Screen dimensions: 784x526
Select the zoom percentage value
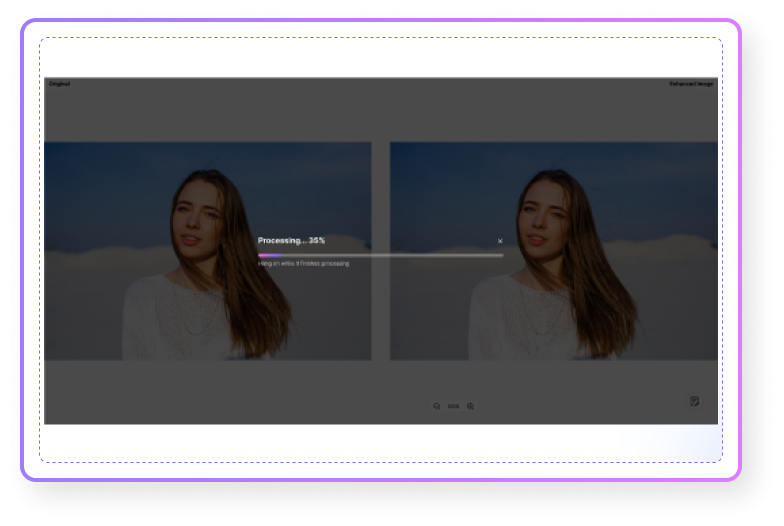pos(453,406)
